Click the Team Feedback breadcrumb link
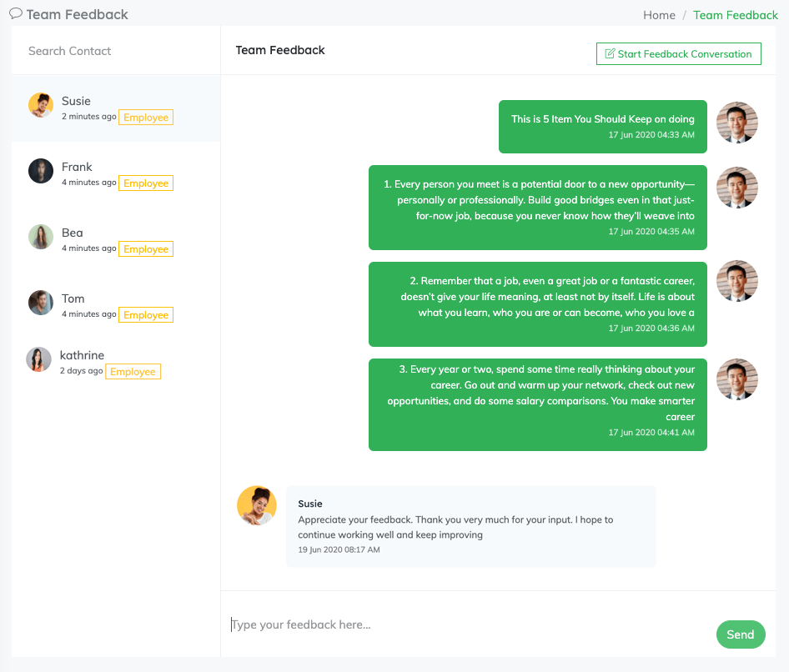Image resolution: width=789 pixels, height=672 pixels. (x=736, y=15)
